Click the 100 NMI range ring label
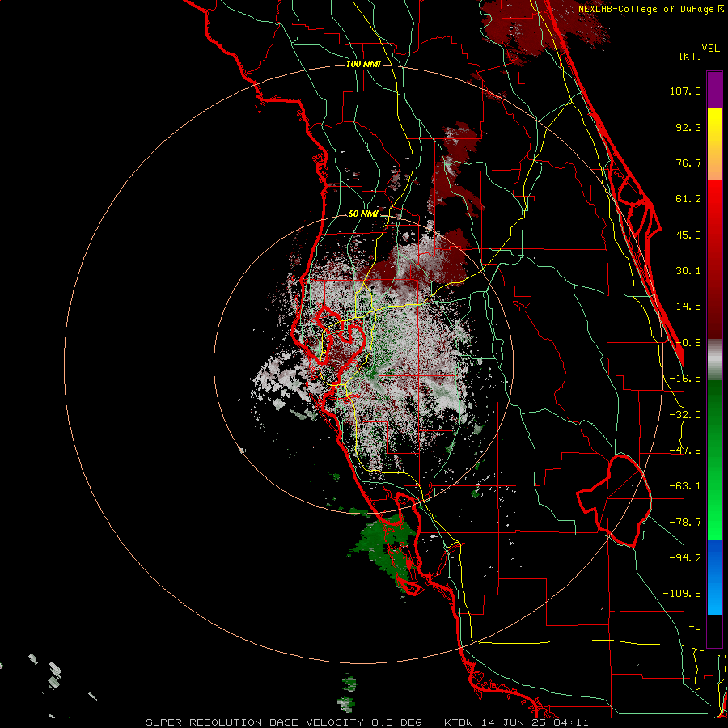 point(363,64)
